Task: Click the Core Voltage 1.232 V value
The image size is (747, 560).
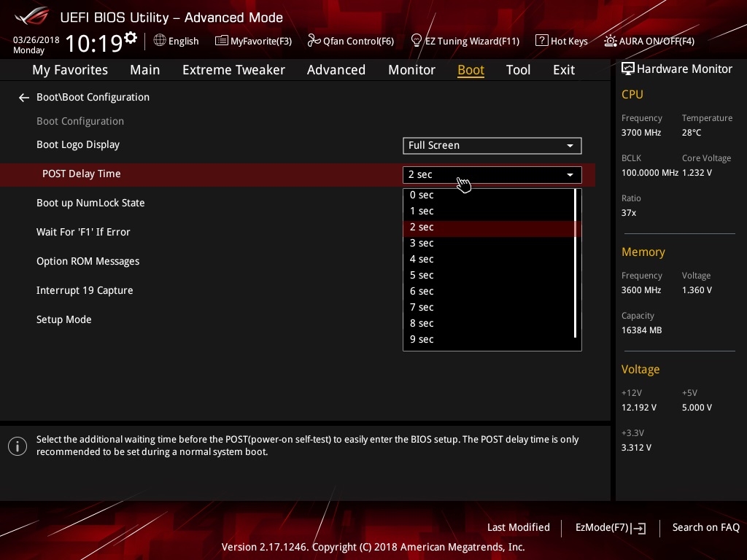Action: (697, 173)
